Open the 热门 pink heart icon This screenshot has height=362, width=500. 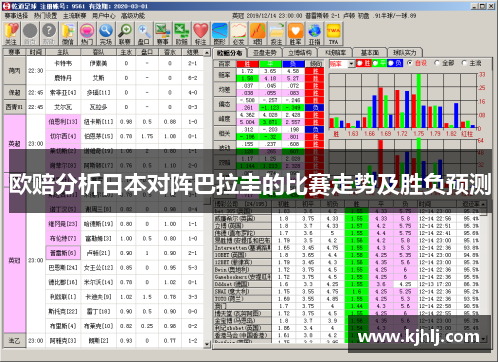click(87, 33)
